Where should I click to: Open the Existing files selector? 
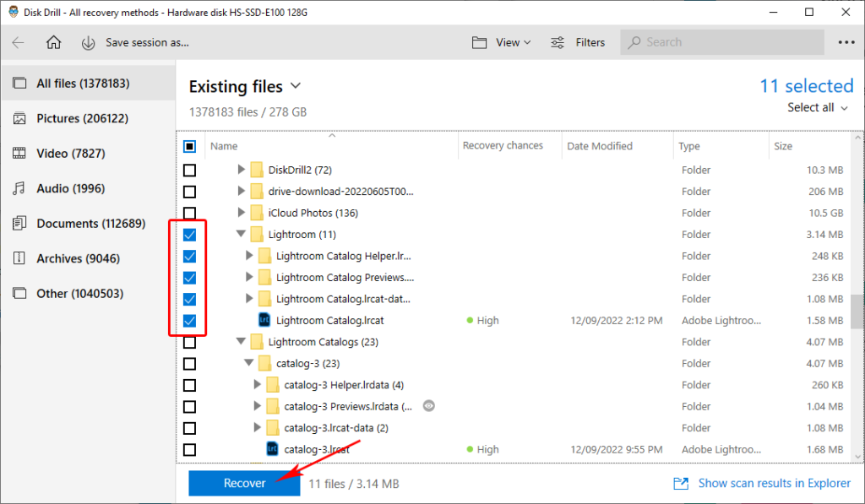(x=245, y=85)
